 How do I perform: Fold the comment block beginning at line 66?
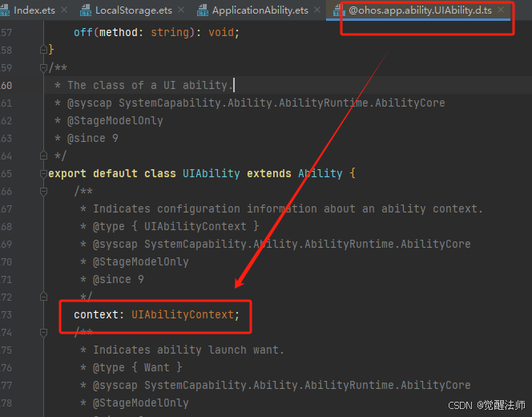pos(43,191)
